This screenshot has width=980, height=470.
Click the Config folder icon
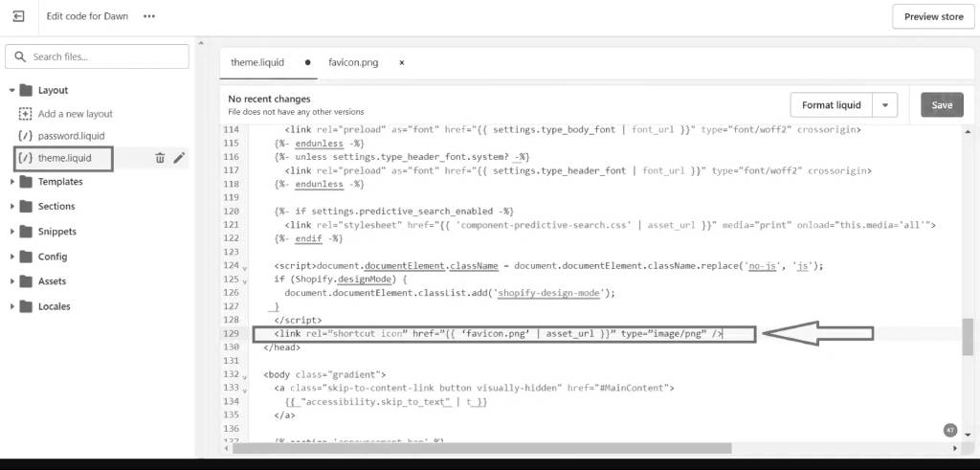[26, 257]
